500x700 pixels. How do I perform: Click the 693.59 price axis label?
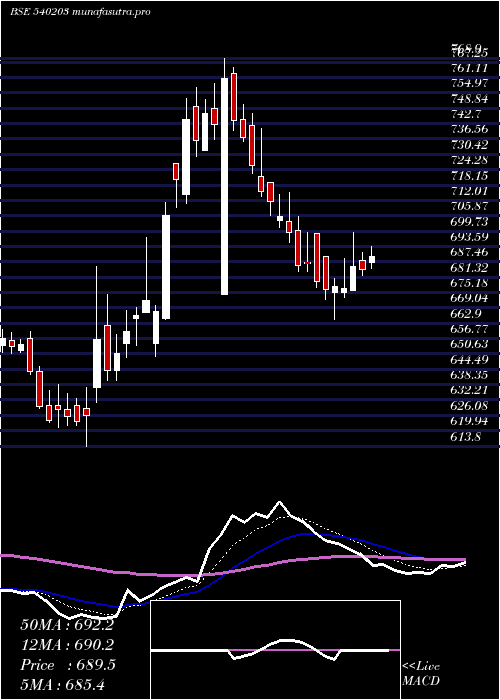(469, 237)
